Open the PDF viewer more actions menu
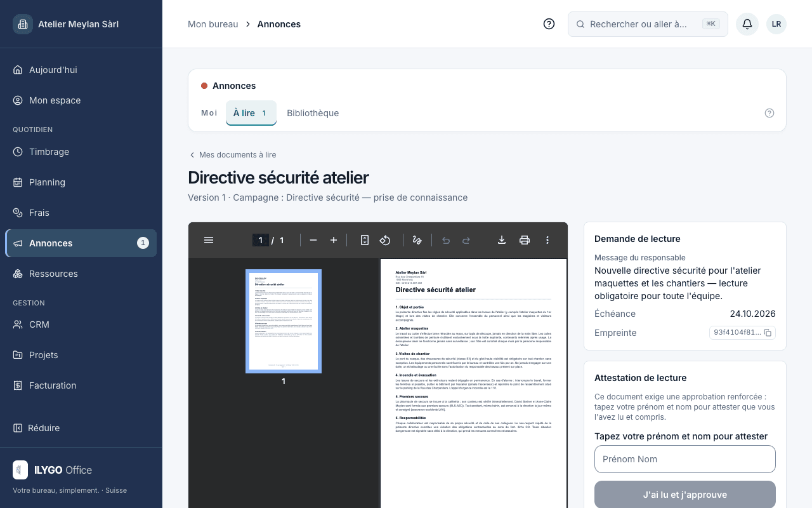 [x=547, y=240]
